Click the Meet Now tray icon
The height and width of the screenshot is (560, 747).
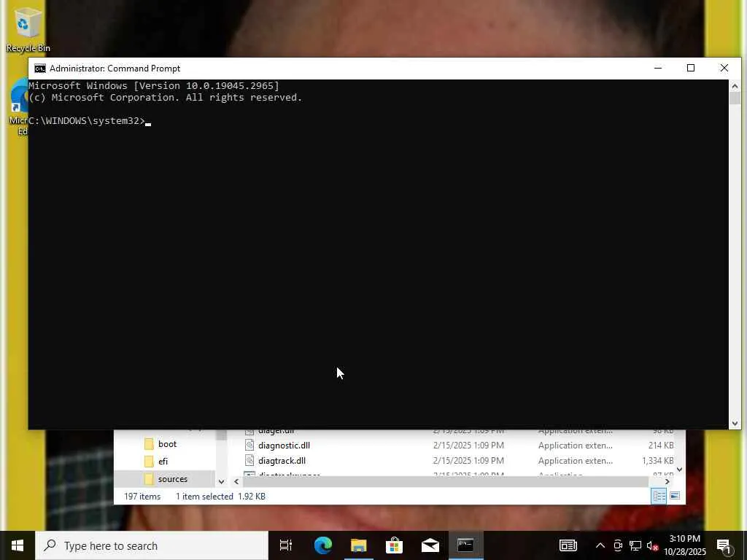coord(618,545)
